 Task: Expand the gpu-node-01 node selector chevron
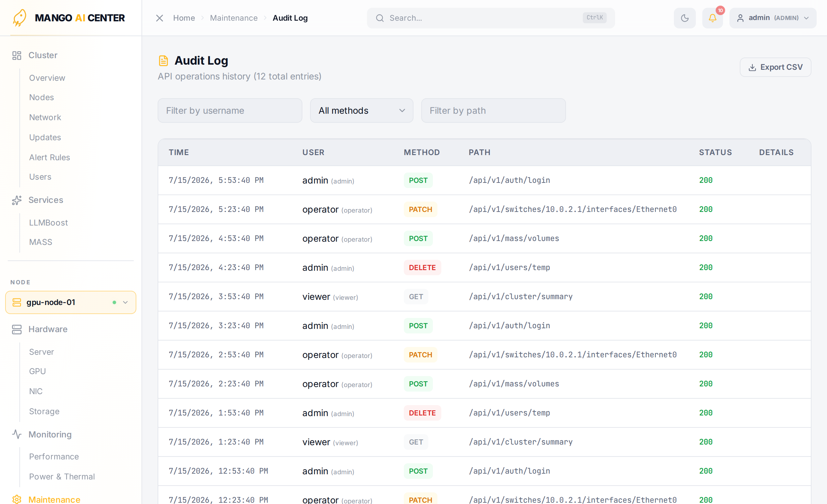click(125, 302)
